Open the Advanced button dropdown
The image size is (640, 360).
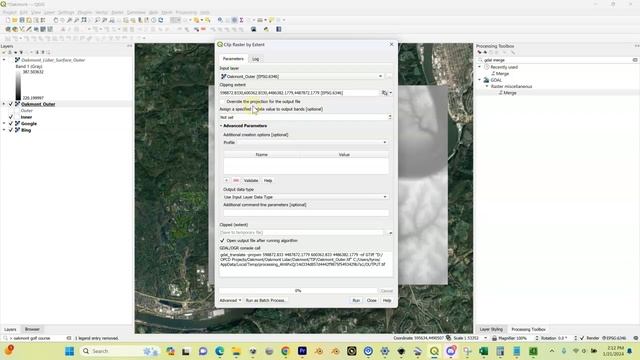coord(230,300)
